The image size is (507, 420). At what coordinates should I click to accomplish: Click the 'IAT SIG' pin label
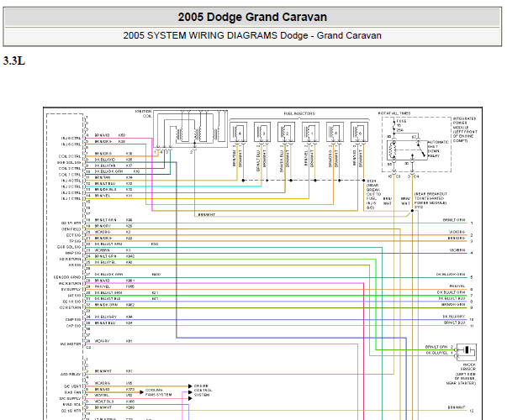[74, 296]
